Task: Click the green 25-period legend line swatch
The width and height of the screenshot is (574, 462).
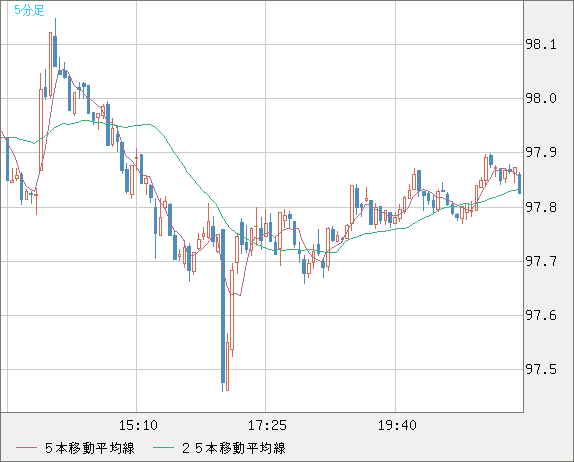Action: pos(163,448)
